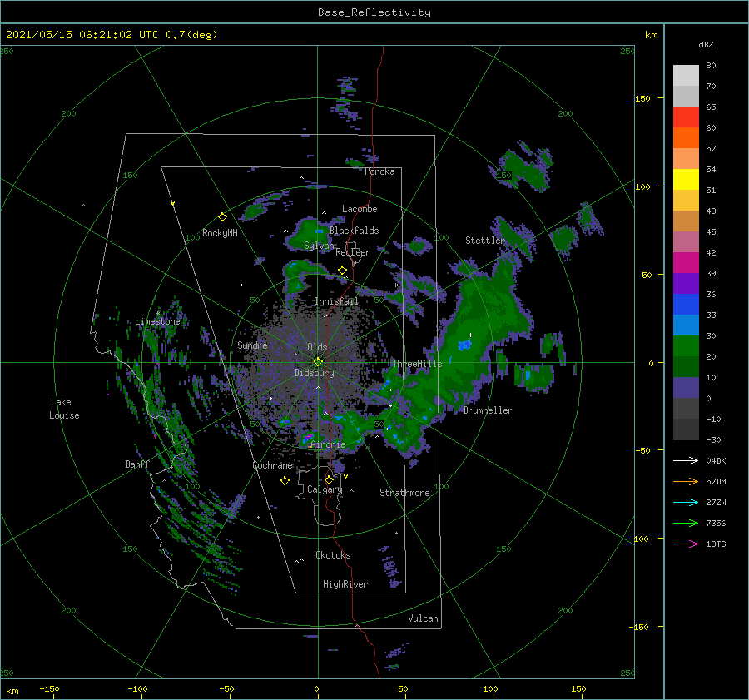Select the light gray 80–70 dBZ swatch
This screenshot has height=700, width=749.
pos(686,76)
